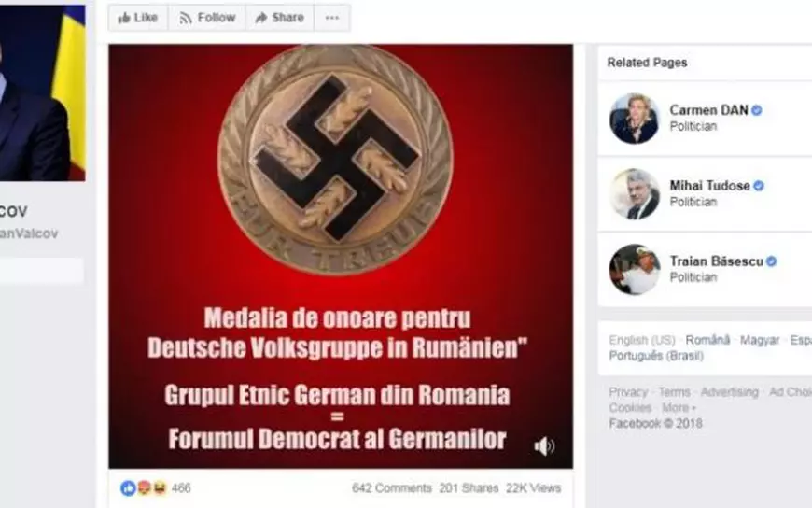This screenshot has width=812, height=508.
Task: Click the Like page button
Action: (x=138, y=18)
